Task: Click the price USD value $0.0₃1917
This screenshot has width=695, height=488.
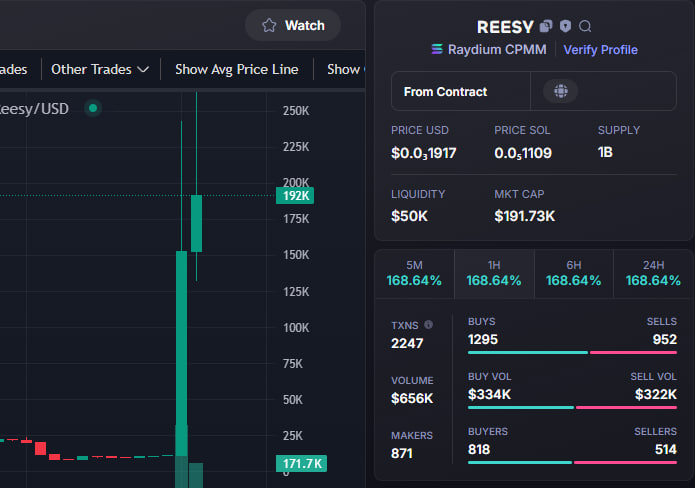Action: coord(423,153)
